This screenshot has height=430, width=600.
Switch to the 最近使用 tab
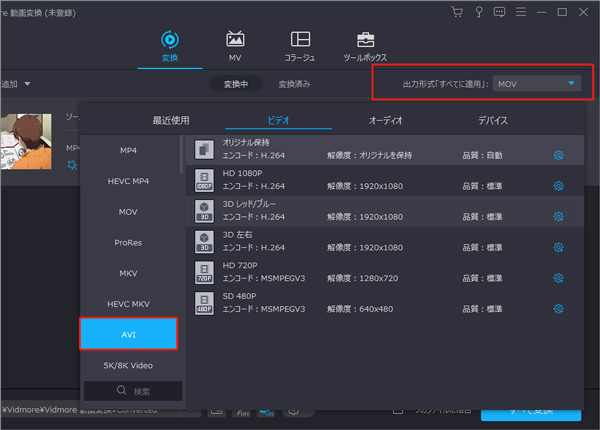coord(171,120)
